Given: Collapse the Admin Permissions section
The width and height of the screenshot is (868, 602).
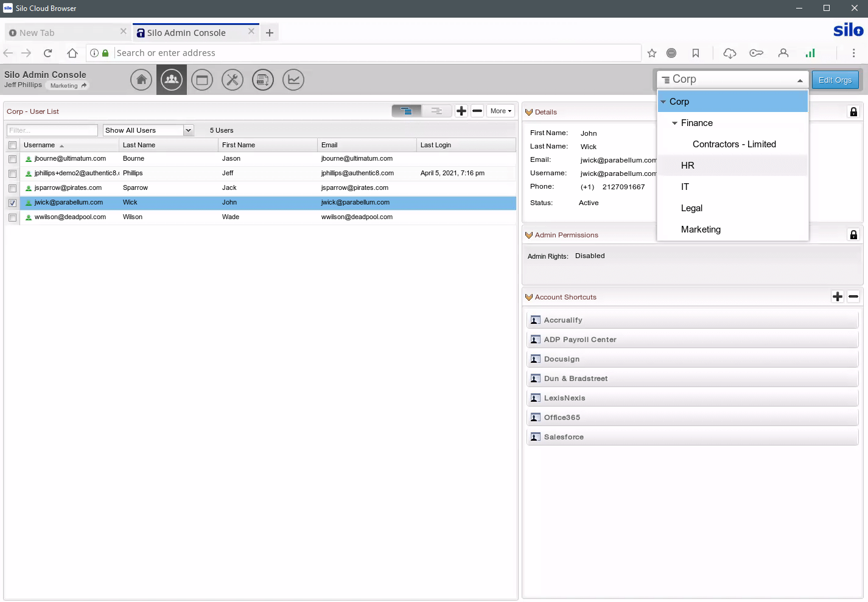Looking at the screenshot, I should click(x=528, y=235).
